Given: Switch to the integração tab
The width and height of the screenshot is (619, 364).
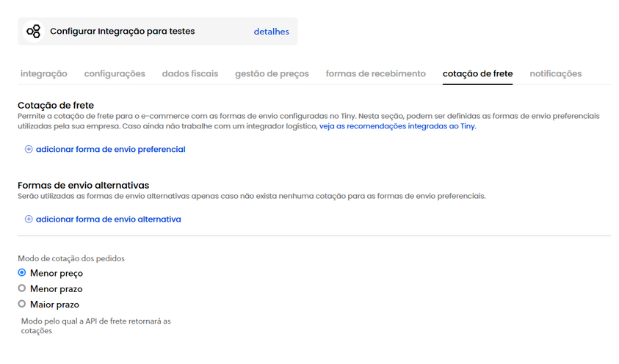Looking at the screenshot, I should (x=44, y=73).
